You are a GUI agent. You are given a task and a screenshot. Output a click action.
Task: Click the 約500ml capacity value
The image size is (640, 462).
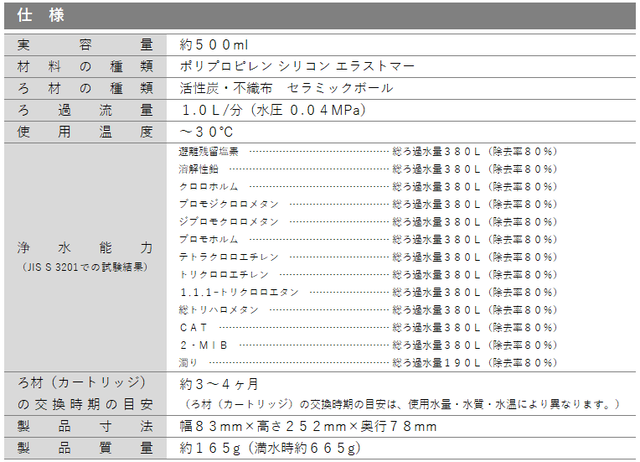click(x=213, y=45)
